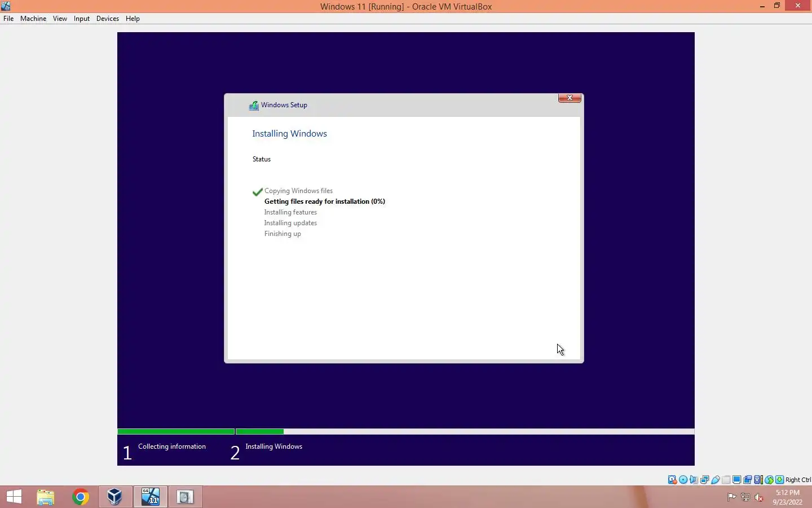Open the last taskbar app icon

coord(185,497)
